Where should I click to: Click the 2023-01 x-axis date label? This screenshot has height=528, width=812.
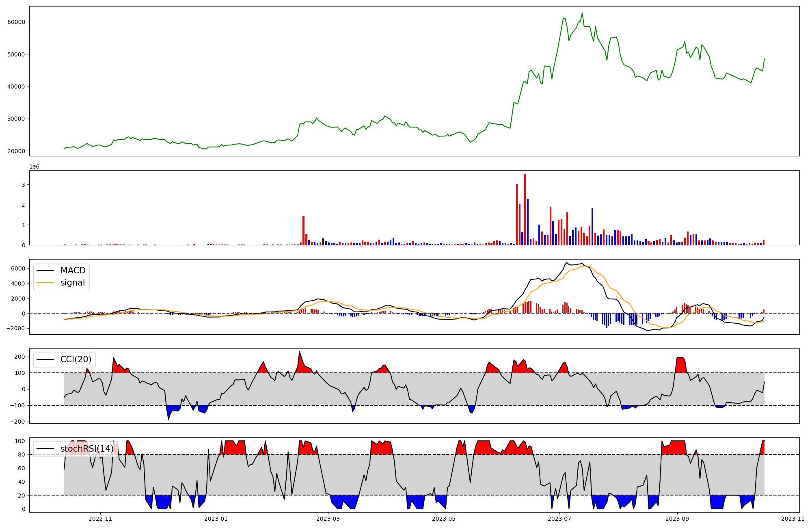pyautogui.click(x=216, y=519)
